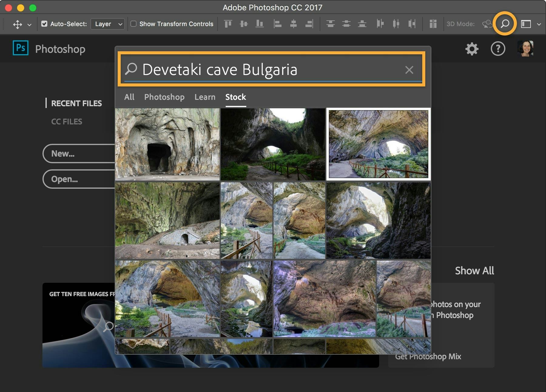546x392 pixels.
Task: Open the 3D Mode orbit icon
Action: coord(487,24)
